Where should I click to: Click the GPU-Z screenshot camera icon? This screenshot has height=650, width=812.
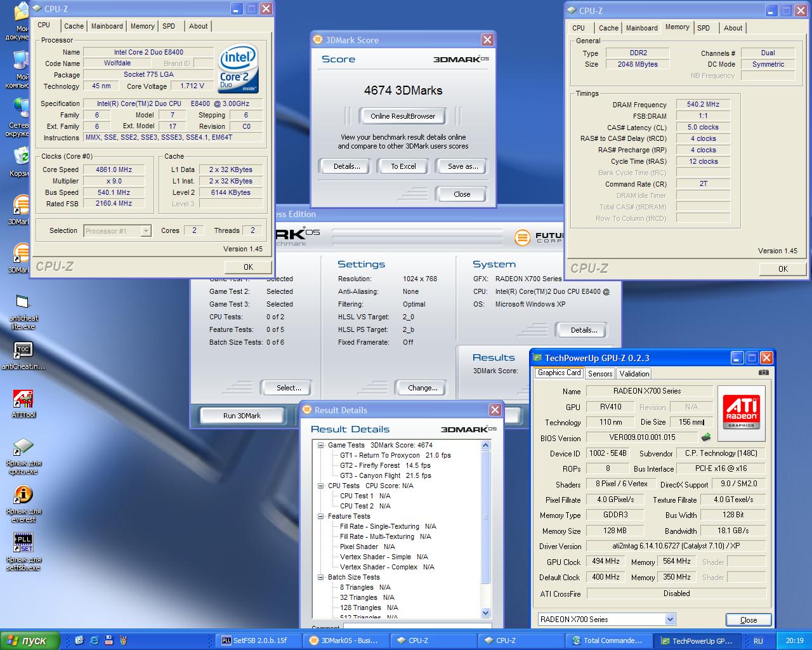pyautogui.click(x=763, y=373)
